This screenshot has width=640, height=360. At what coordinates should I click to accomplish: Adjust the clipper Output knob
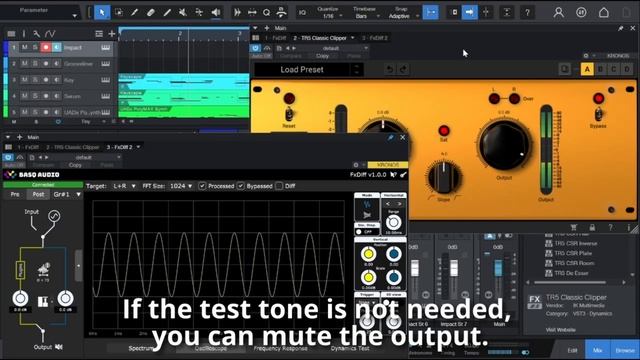click(504, 145)
